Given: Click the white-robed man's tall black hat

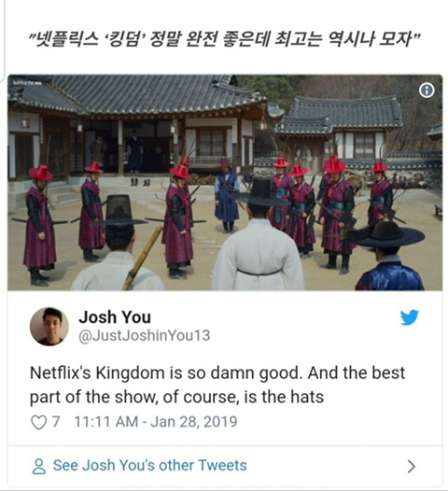Looking at the screenshot, I should click(260, 192).
